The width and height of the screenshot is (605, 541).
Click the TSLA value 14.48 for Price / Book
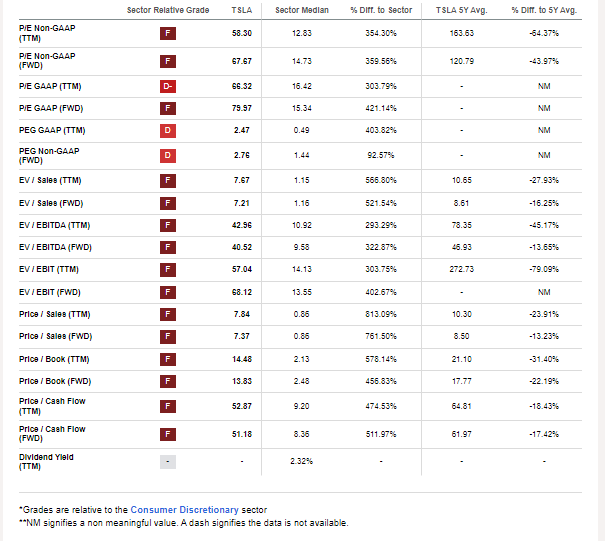[x=242, y=359]
